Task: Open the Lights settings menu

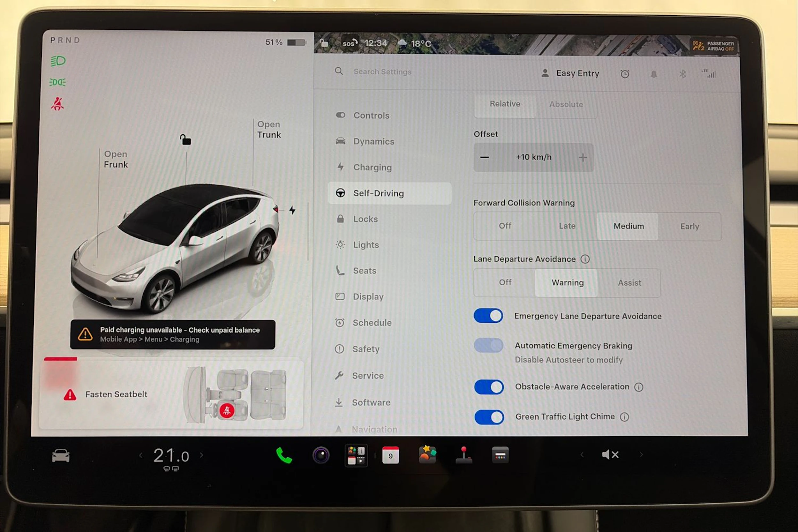Action: (x=389, y=245)
